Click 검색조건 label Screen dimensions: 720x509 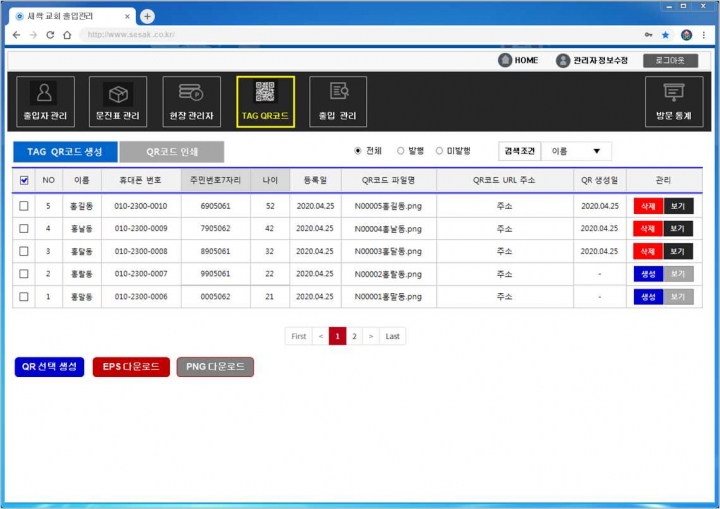(x=519, y=151)
